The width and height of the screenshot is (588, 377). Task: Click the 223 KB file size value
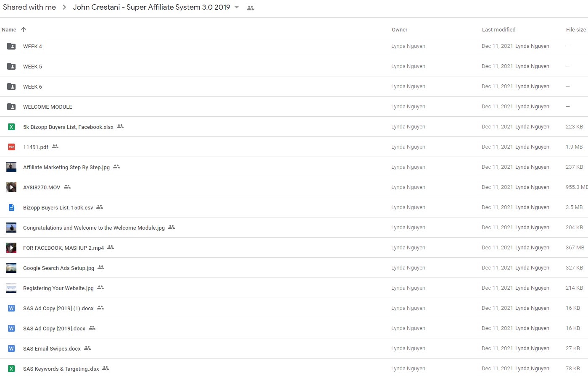tap(574, 127)
